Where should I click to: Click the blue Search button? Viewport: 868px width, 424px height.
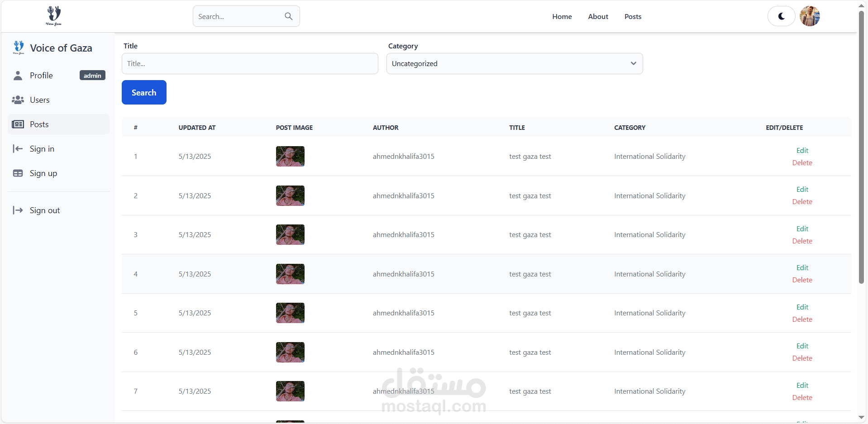144,92
